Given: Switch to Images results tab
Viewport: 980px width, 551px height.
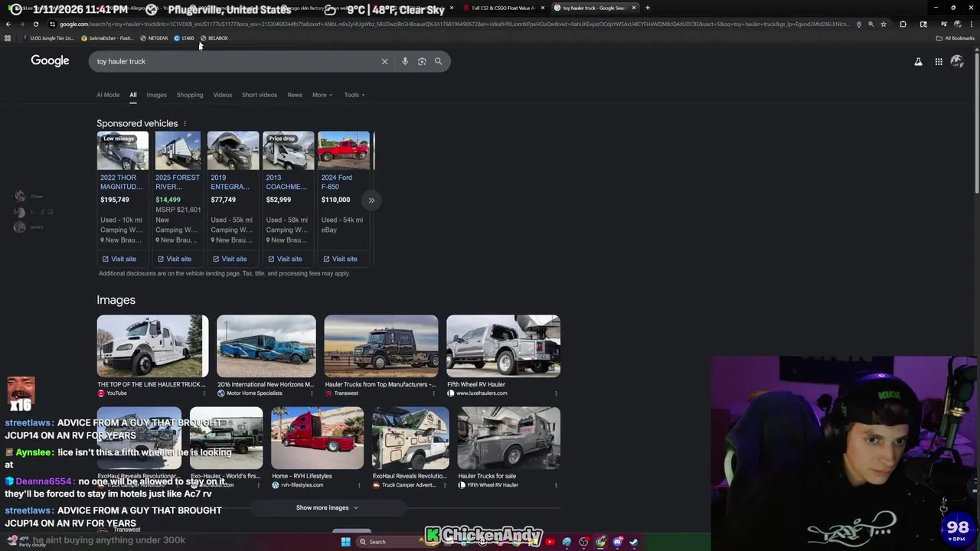Looking at the screenshot, I should (x=156, y=95).
